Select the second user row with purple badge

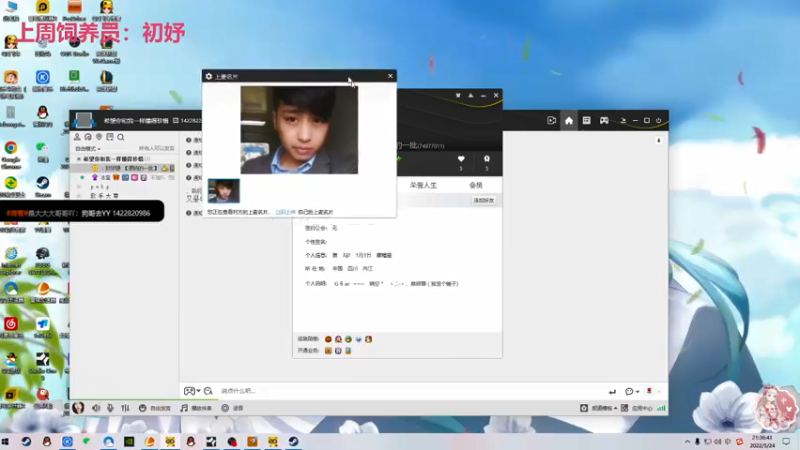click(x=125, y=178)
